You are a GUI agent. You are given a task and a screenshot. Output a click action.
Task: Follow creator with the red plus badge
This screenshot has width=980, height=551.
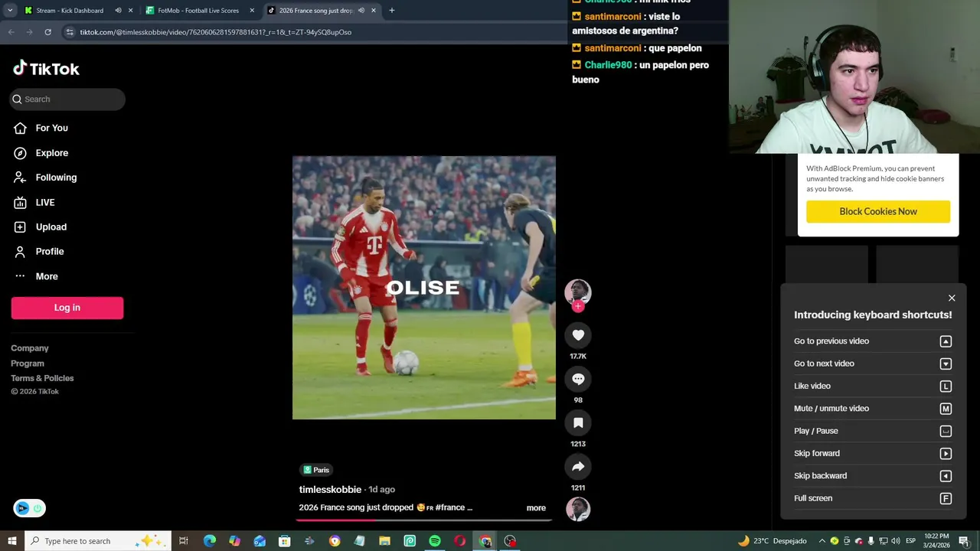(x=578, y=307)
